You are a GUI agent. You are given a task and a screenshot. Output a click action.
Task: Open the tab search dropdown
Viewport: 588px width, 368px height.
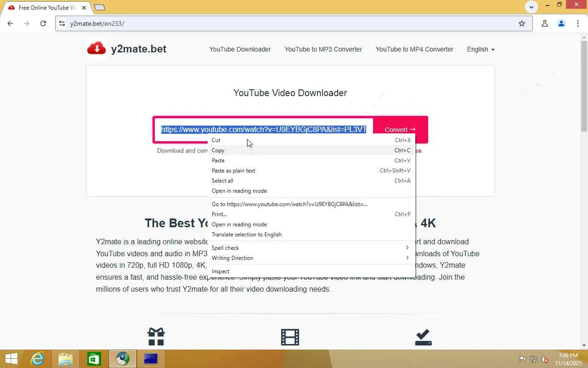point(531,7)
